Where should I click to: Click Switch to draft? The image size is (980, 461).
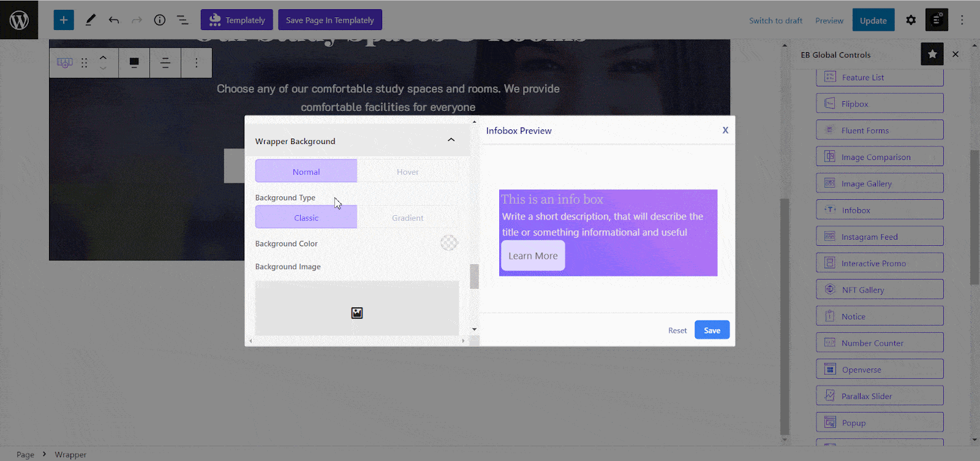tap(775, 20)
